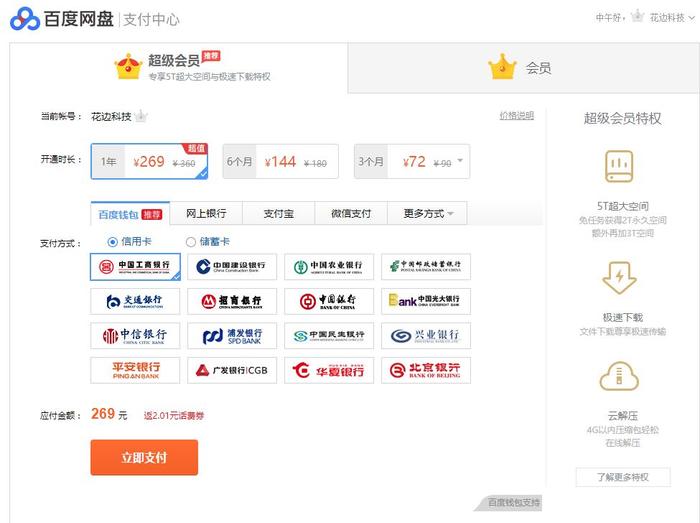Select the 百度钱包 payment tab

click(x=130, y=214)
